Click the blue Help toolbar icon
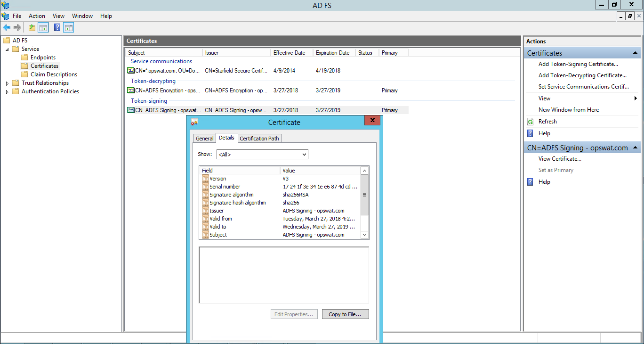Image resolution: width=644 pixels, height=344 pixels. coord(57,28)
